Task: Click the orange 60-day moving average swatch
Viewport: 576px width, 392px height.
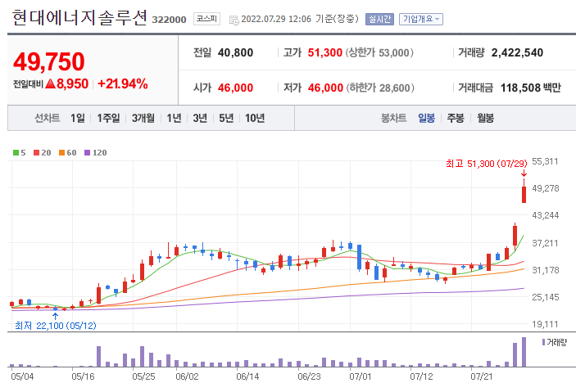Action: (61, 153)
